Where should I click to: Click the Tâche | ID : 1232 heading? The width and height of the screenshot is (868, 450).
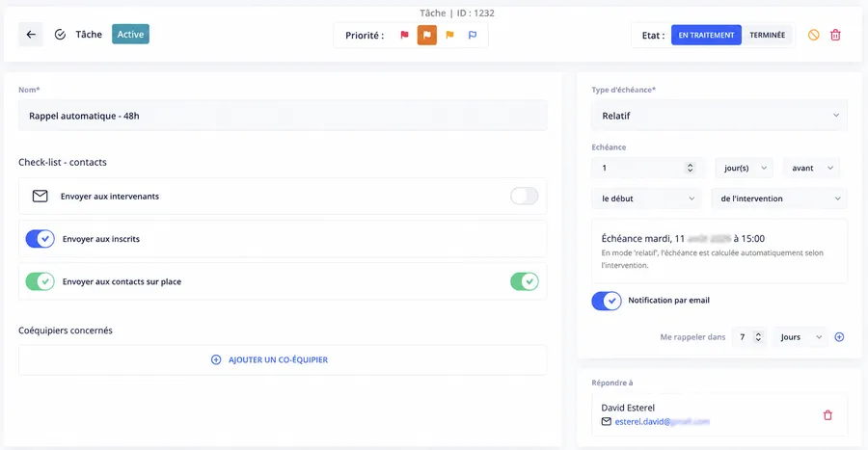[457, 13]
